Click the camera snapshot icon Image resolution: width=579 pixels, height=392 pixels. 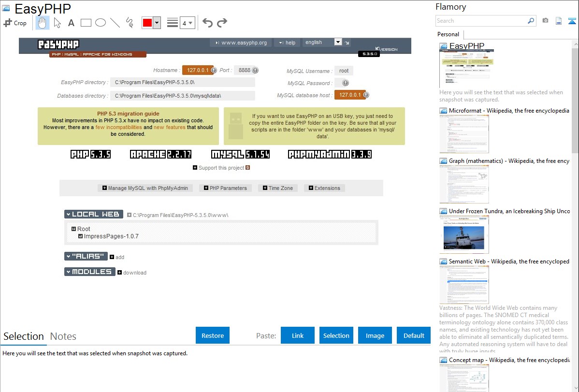pyautogui.click(x=545, y=21)
